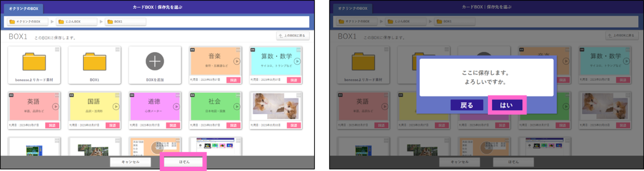The image size is (644, 171).
Task: Select the orange 音楽 card in left screenshot
Action: coord(215,65)
